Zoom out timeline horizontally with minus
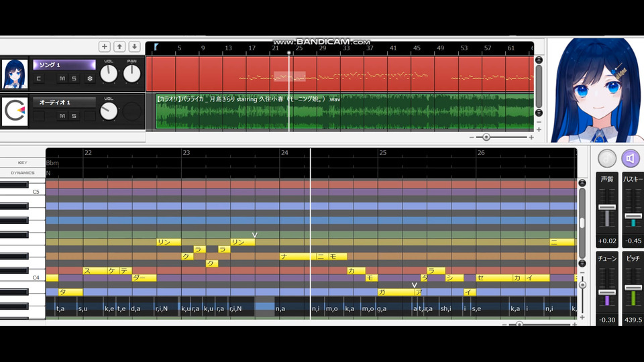644x362 pixels. (x=472, y=137)
